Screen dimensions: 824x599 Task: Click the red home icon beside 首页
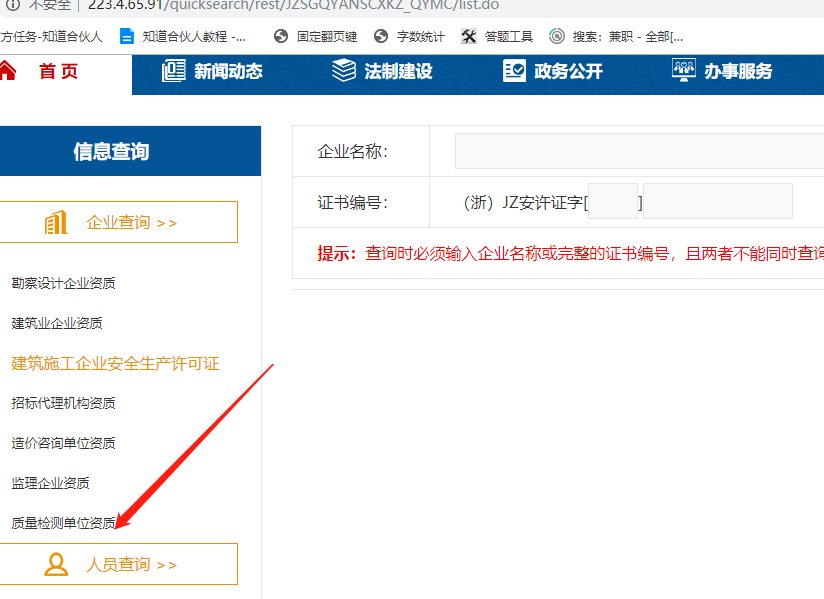[11, 71]
